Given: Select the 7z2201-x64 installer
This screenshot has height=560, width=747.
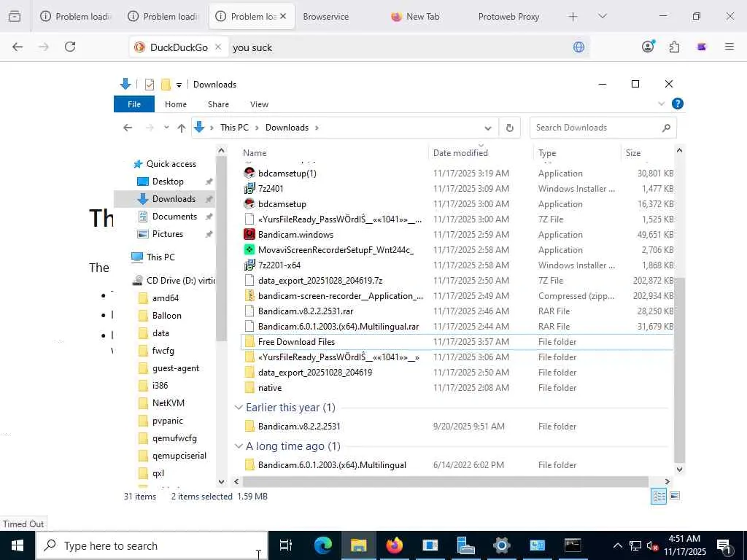Looking at the screenshot, I should [x=279, y=265].
